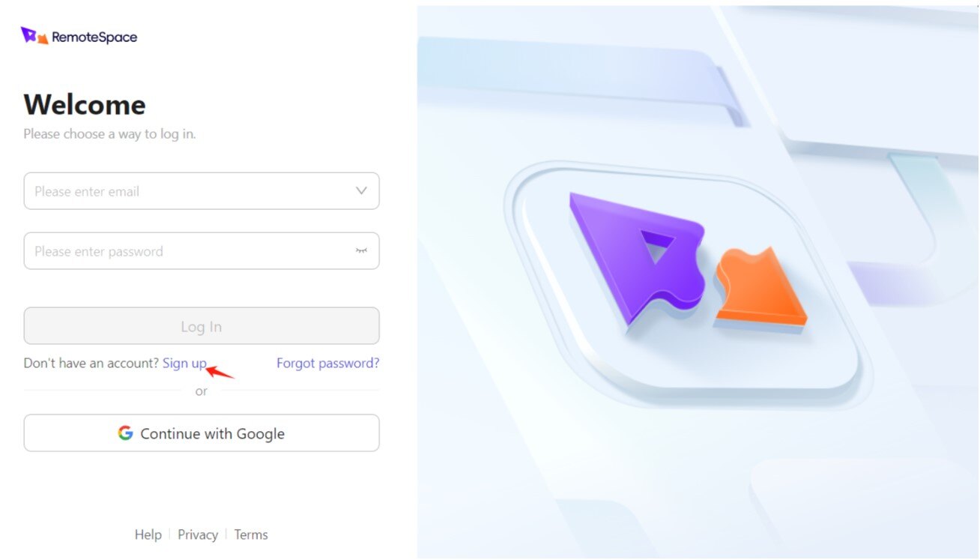Toggle password visibility in the password field

(362, 251)
